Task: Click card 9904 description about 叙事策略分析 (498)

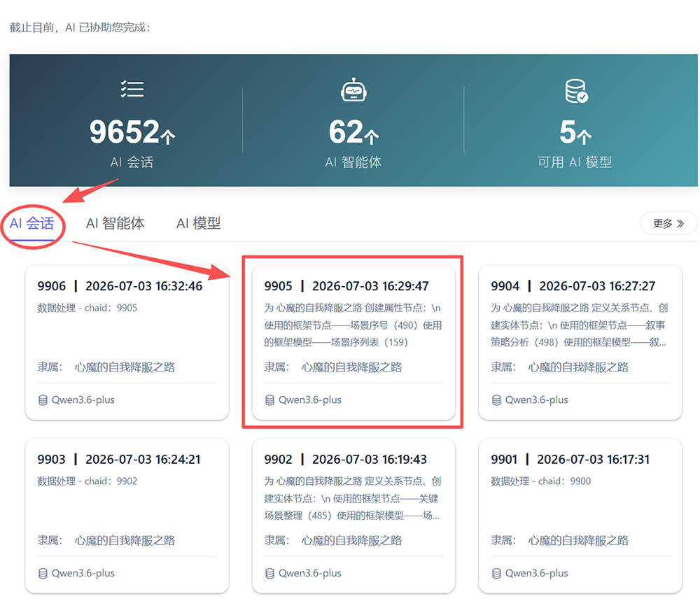Action: (x=580, y=325)
